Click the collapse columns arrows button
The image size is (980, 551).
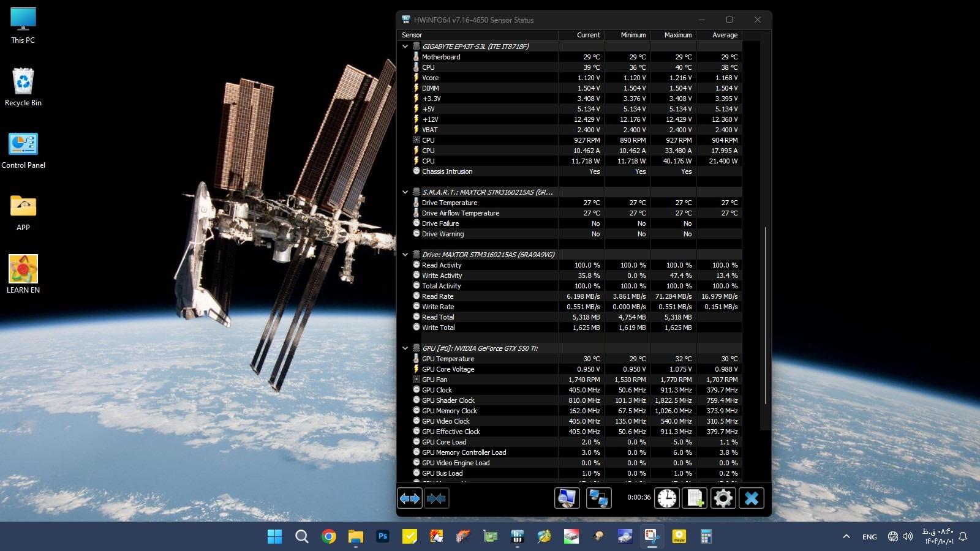click(x=436, y=498)
